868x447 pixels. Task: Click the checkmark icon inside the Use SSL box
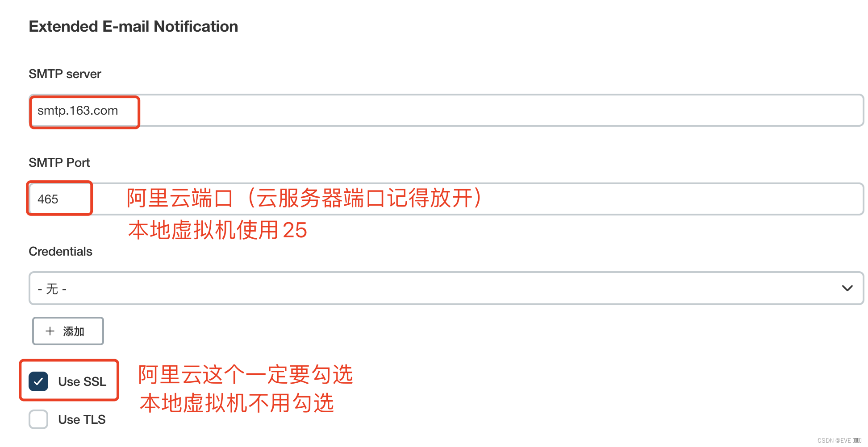38,381
